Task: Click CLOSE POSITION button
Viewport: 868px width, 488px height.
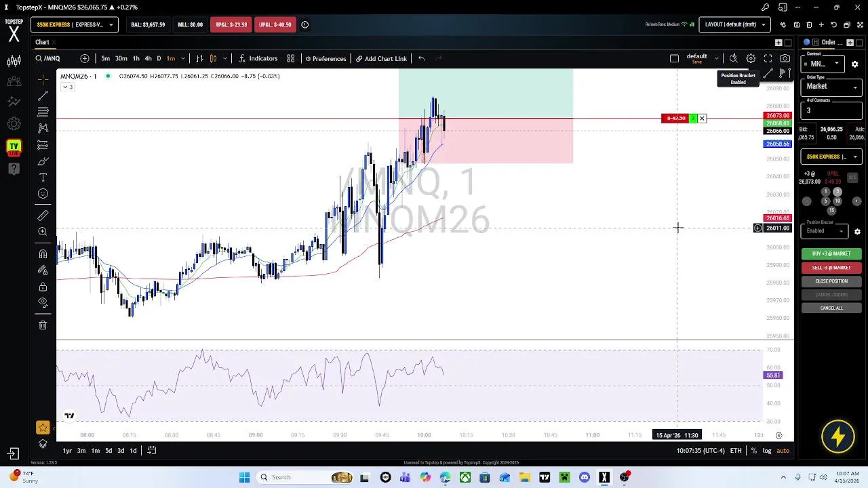Action: [831, 281]
